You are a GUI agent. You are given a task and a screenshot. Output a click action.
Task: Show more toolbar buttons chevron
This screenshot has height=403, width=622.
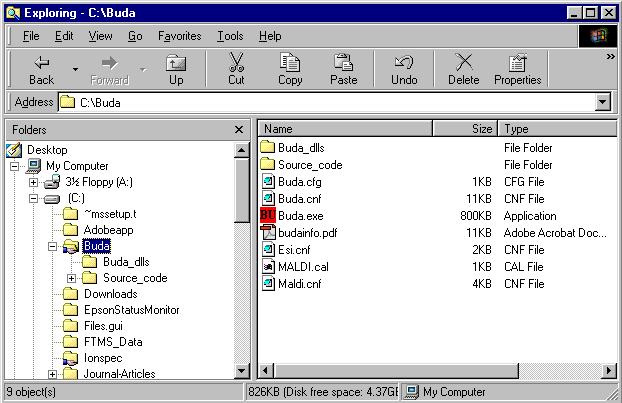coord(610,57)
